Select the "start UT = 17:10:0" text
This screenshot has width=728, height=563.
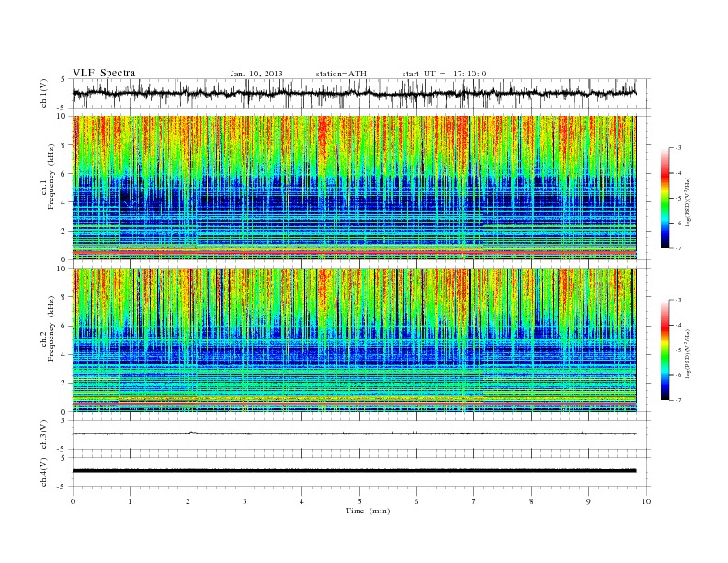pyautogui.click(x=444, y=74)
